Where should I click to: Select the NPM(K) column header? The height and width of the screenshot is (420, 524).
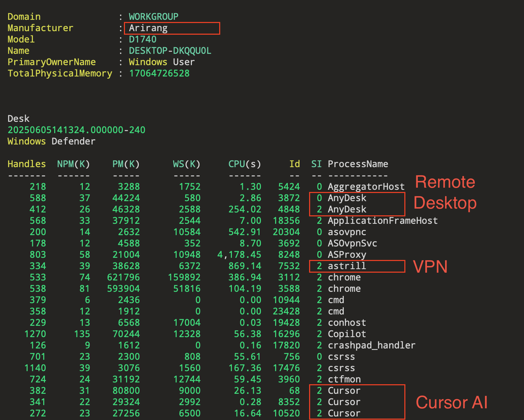[74, 164]
